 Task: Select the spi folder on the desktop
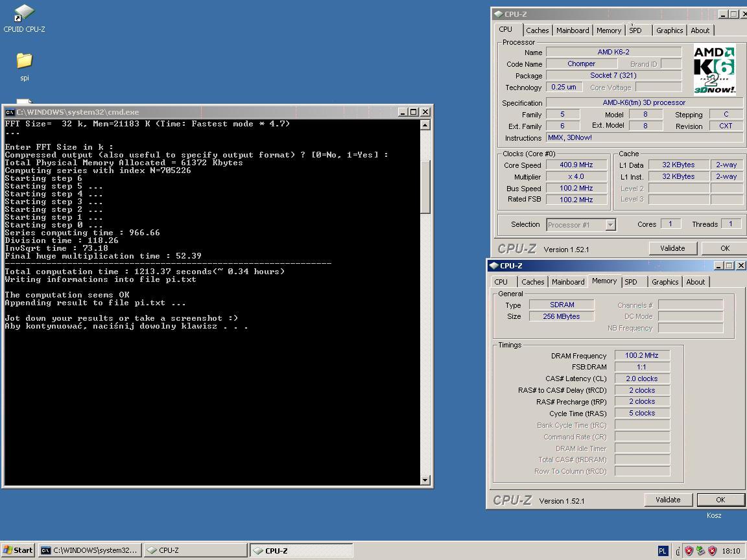pyautogui.click(x=24, y=67)
